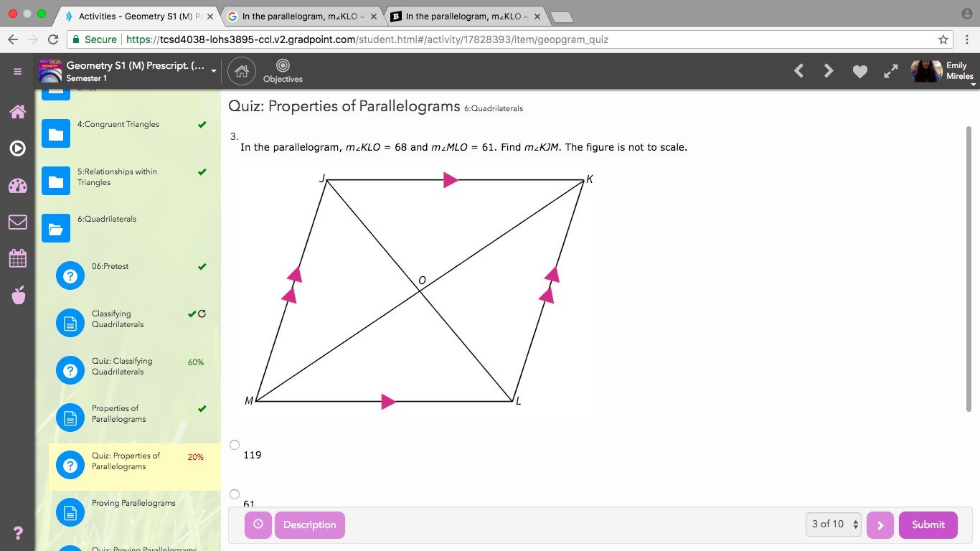The width and height of the screenshot is (980, 551).
Task: Click Emily Mireles profile avatar
Action: click(925, 70)
